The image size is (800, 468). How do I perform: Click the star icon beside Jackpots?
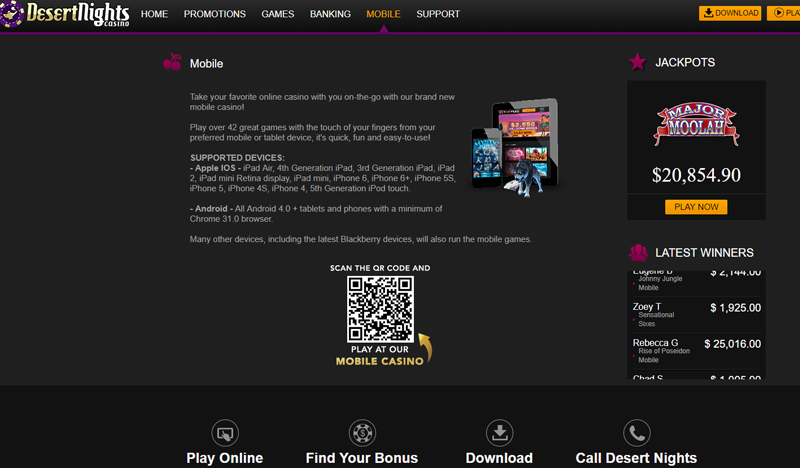[x=637, y=62]
